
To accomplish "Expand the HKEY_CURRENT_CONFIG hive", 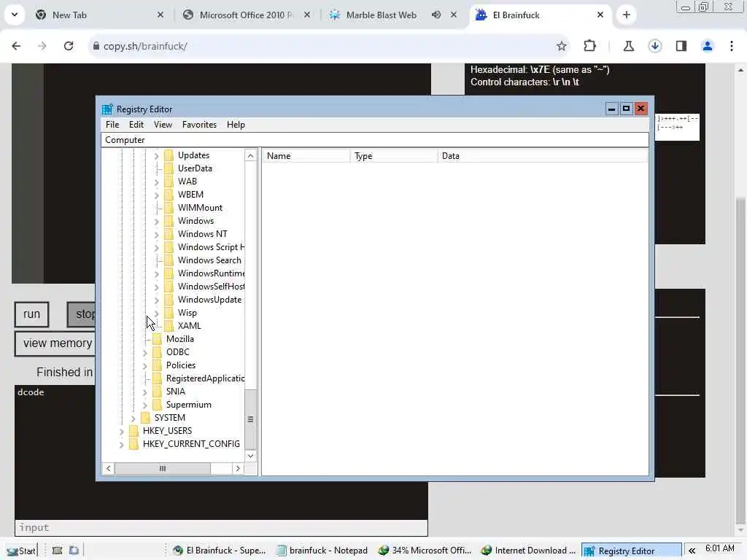I will click(122, 444).
